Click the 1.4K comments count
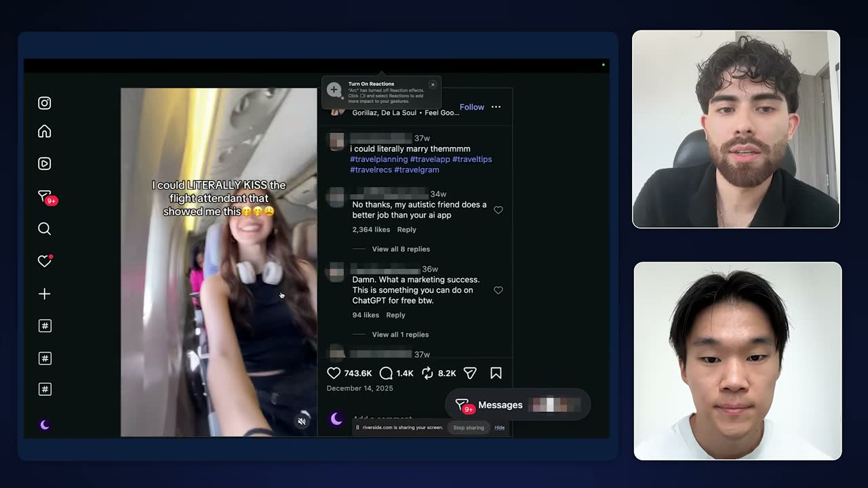 click(405, 373)
